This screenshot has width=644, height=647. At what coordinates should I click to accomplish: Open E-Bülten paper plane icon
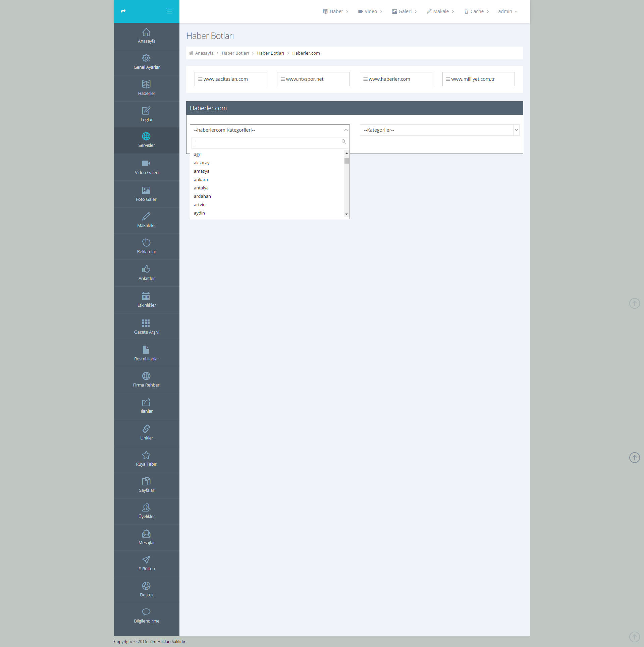click(x=146, y=560)
